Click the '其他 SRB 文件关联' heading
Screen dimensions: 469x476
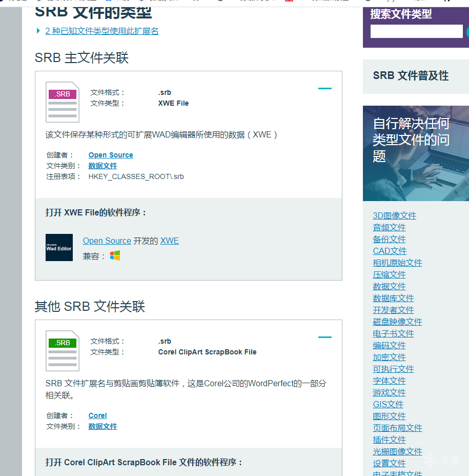pos(90,306)
